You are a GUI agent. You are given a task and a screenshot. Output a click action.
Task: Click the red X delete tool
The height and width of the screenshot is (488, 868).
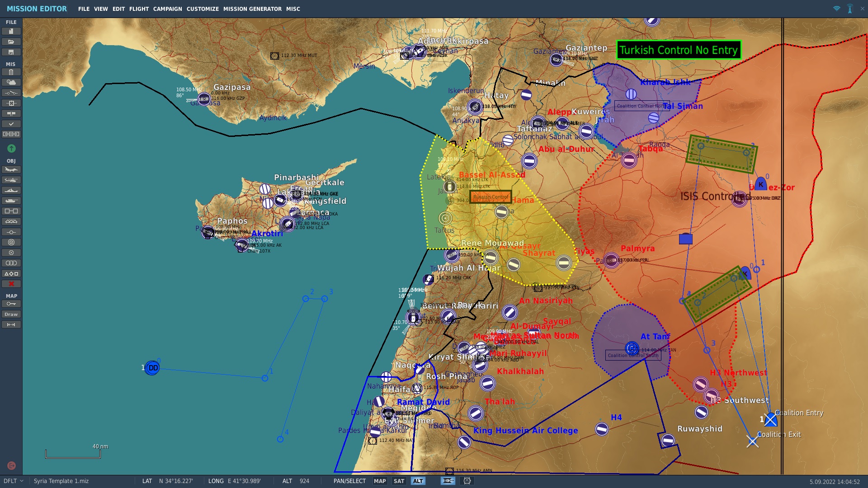click(11, 284)
